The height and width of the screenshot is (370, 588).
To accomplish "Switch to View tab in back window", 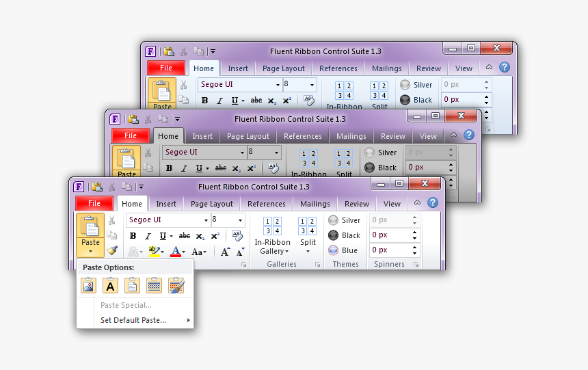I will (464, 68).
